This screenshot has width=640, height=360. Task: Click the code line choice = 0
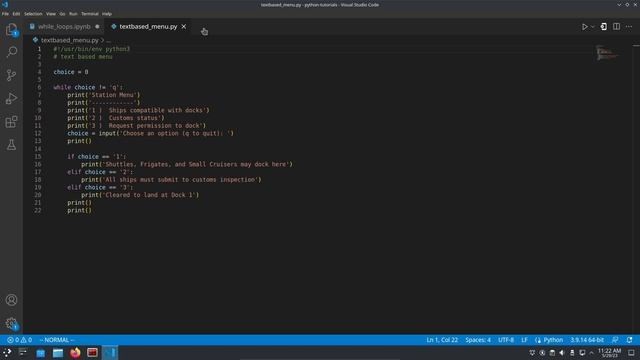71,72
